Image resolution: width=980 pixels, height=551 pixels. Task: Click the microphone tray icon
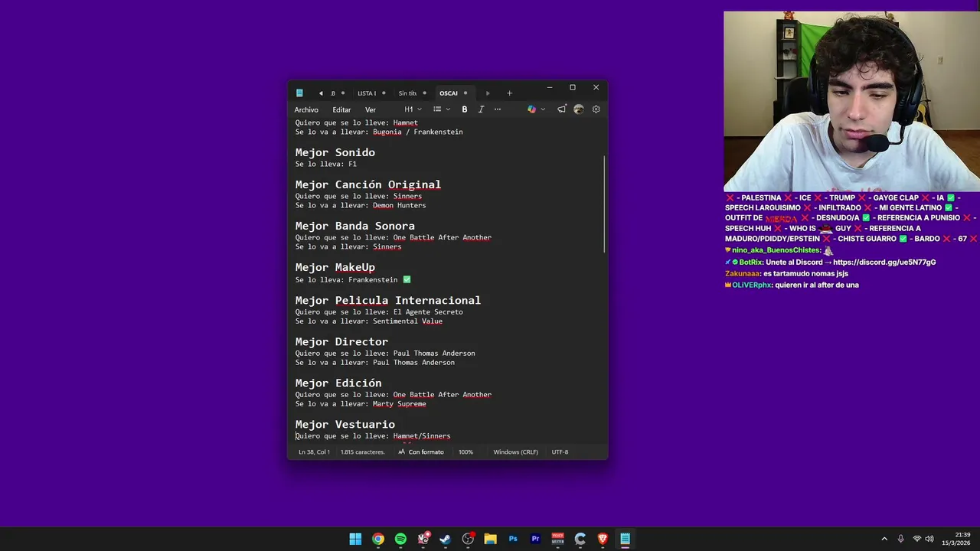[x=900, y=539]
